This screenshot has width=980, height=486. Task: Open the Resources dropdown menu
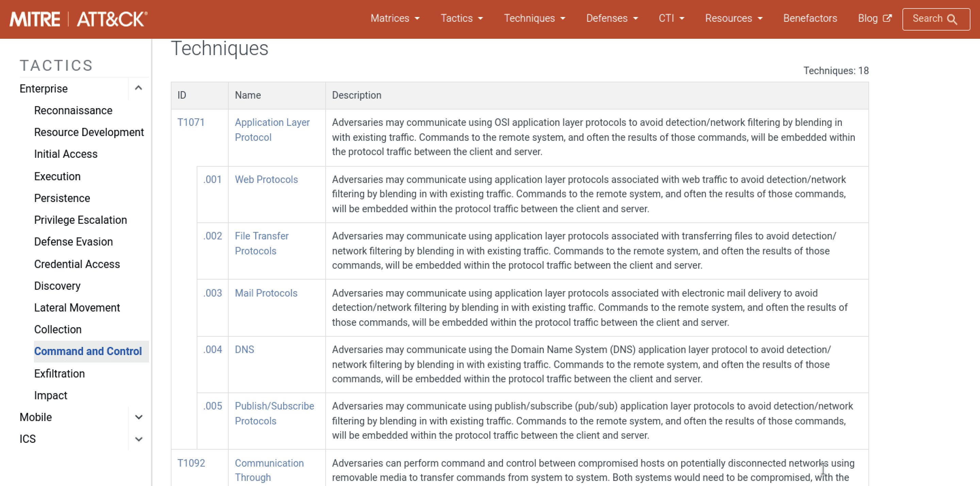[x=734, y=18]
